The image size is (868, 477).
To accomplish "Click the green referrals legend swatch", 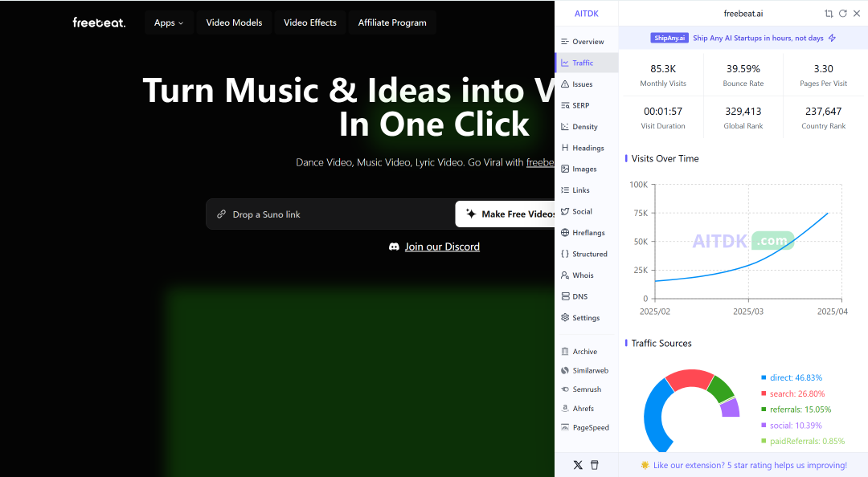I will (764, 410).
